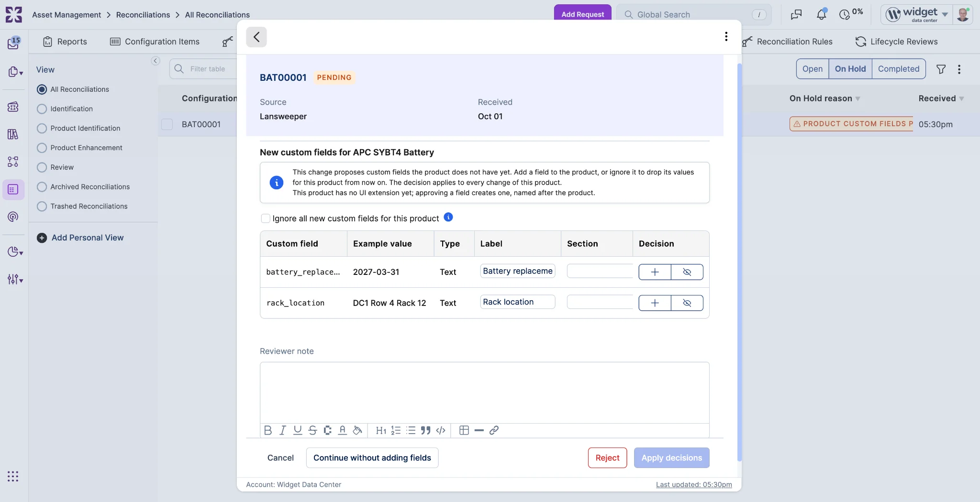Image resolution: width=980 pixels, height=502 pixels.
Task: Expand the sliders settings menu in sidebar
Action: pos(15,279)
